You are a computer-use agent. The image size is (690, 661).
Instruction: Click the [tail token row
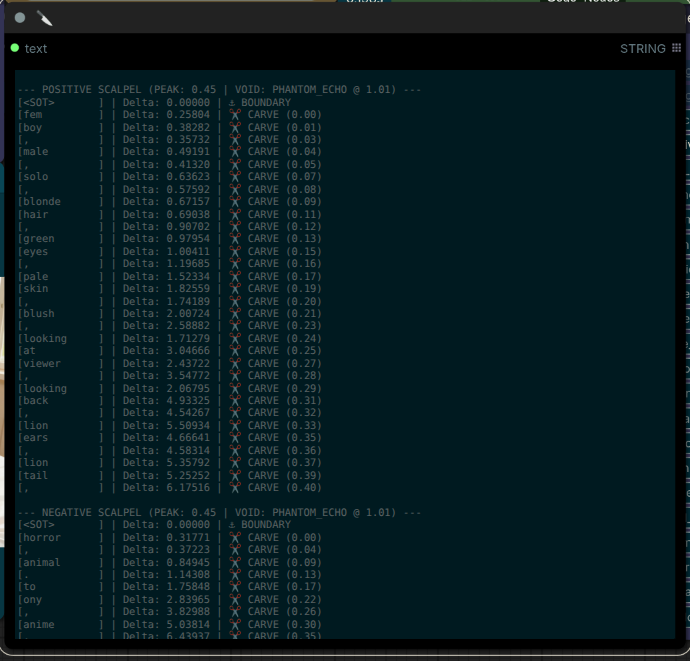click(170, 476)
